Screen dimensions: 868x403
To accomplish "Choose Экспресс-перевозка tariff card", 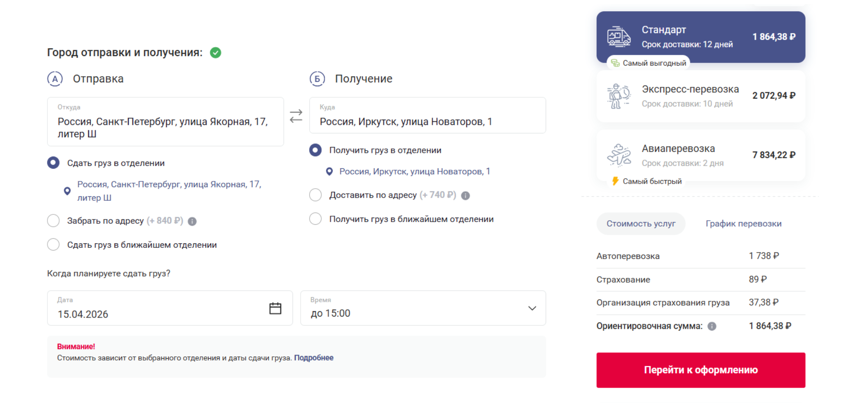I will (x=701, y=96).
